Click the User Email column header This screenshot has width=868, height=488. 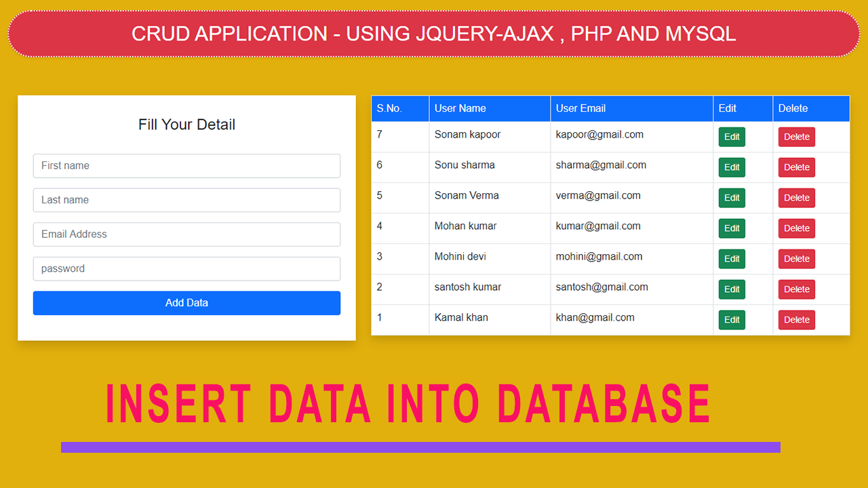point(632,108)
